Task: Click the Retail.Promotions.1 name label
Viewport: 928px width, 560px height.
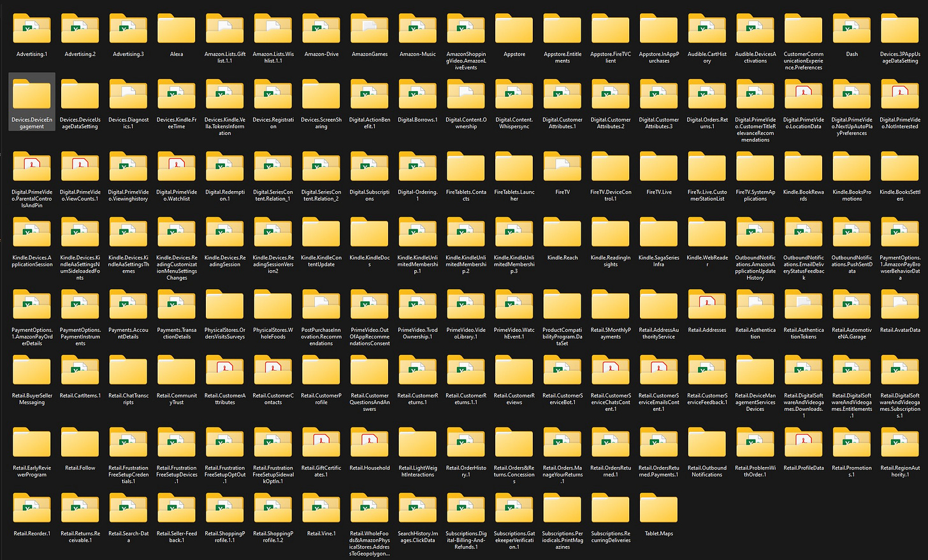Action: (x=852, y=471)
